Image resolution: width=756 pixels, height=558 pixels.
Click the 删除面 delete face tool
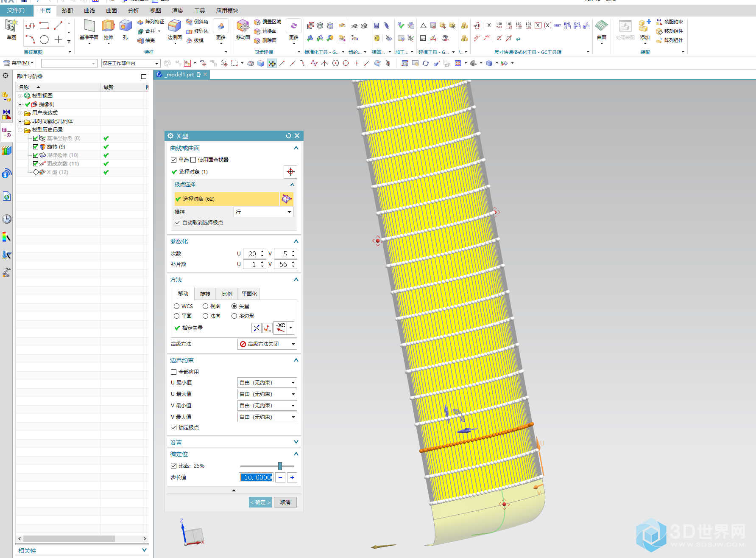(265, 40)
